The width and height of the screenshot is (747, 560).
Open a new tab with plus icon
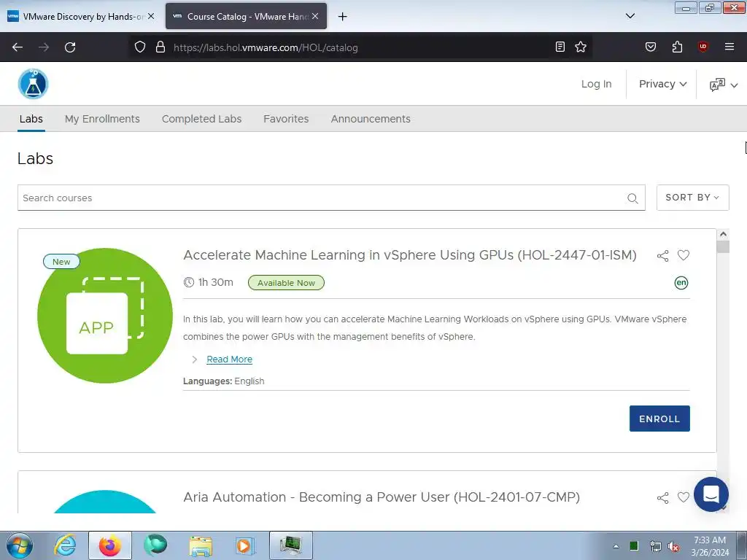point(342,17)
